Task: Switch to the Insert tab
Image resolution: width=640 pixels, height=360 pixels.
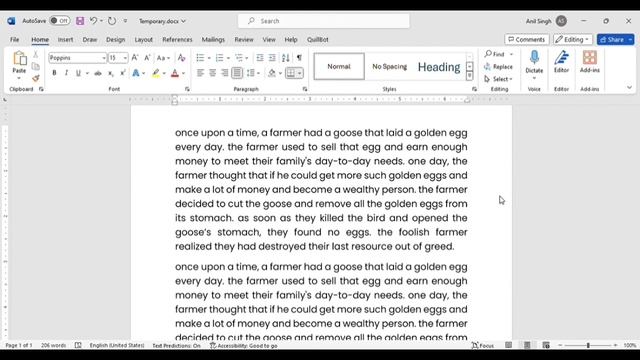Action: pyautogui.click(x=65, y=40)
